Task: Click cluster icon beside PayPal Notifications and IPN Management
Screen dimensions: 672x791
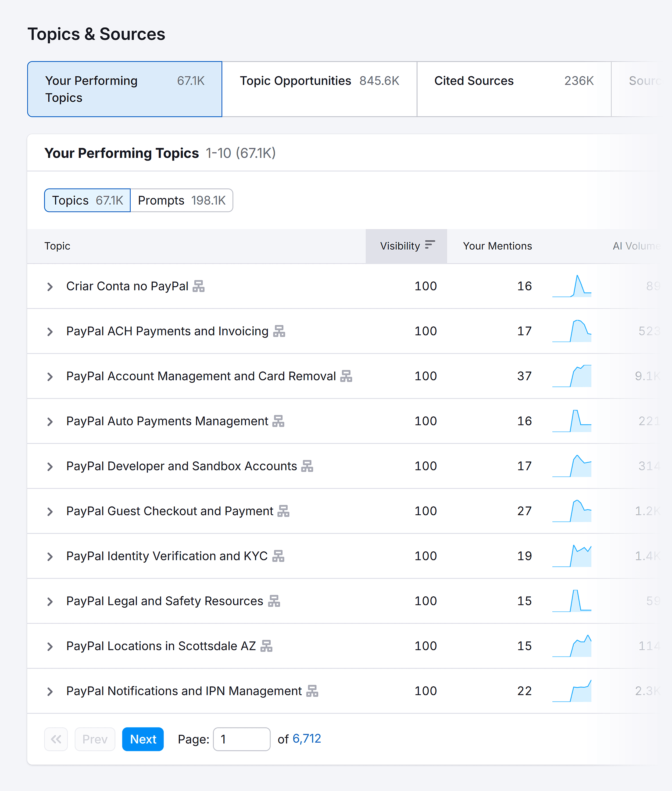Action: point(312,691)
